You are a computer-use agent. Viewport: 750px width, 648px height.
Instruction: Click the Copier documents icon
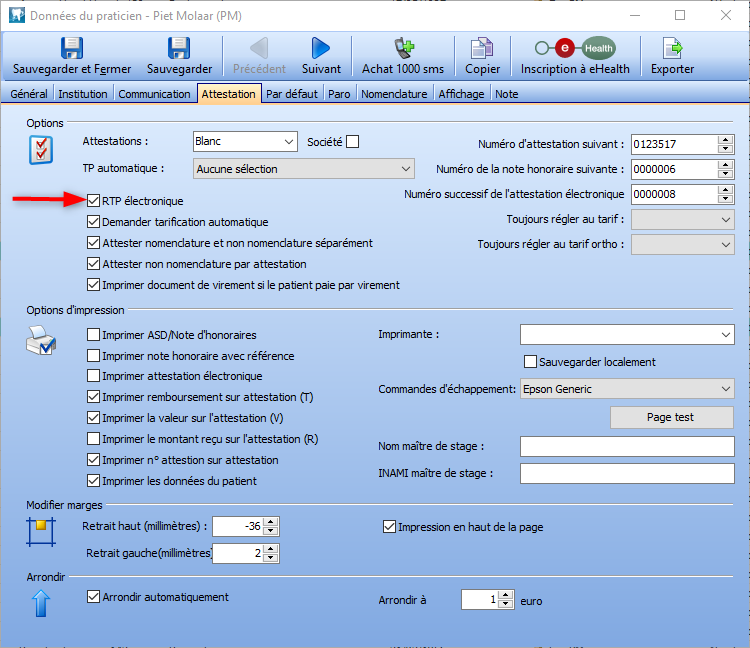pyautogui.click(x=483, y=48)
